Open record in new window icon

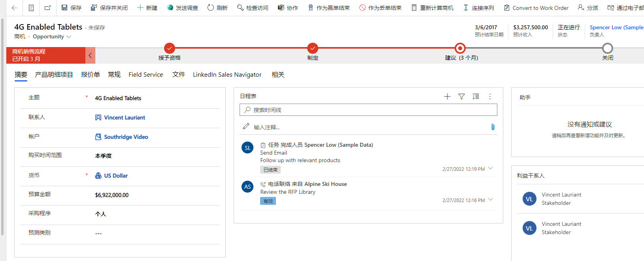[47, 8]
